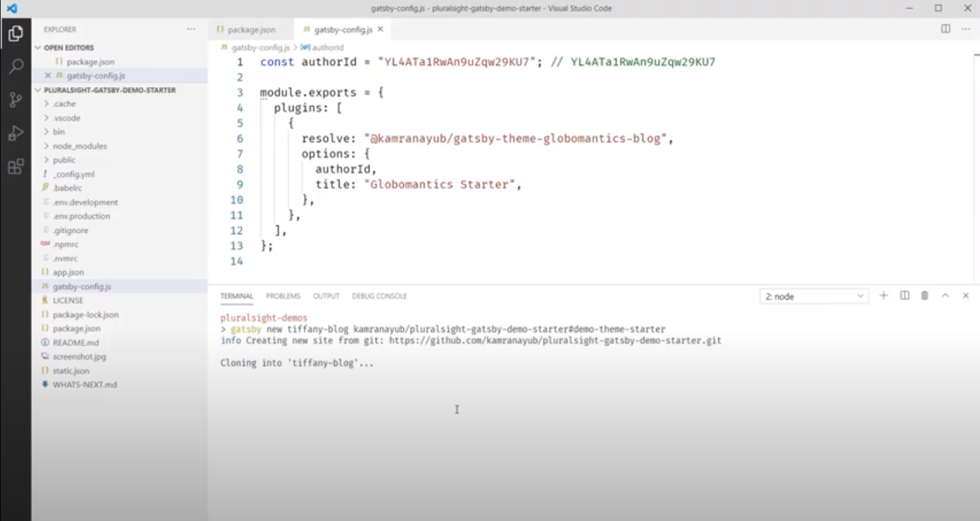Open the .env.development file

coord(85,202)
